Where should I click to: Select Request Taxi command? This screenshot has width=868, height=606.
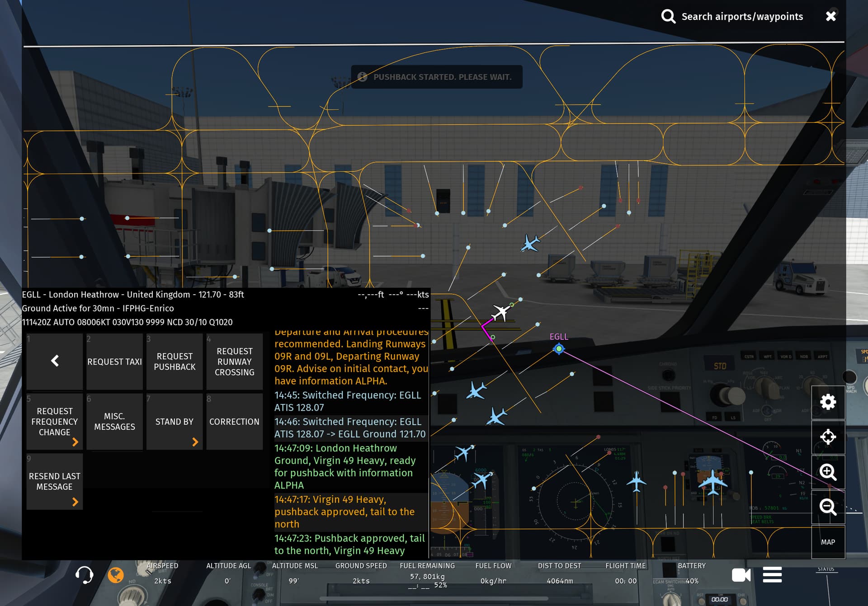click(x=114, y=362)
